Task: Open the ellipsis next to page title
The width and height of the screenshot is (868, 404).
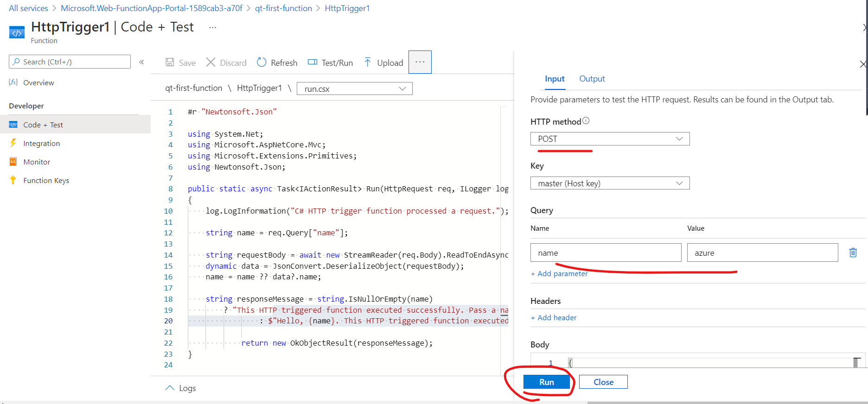Action: [x=212, y=27]
